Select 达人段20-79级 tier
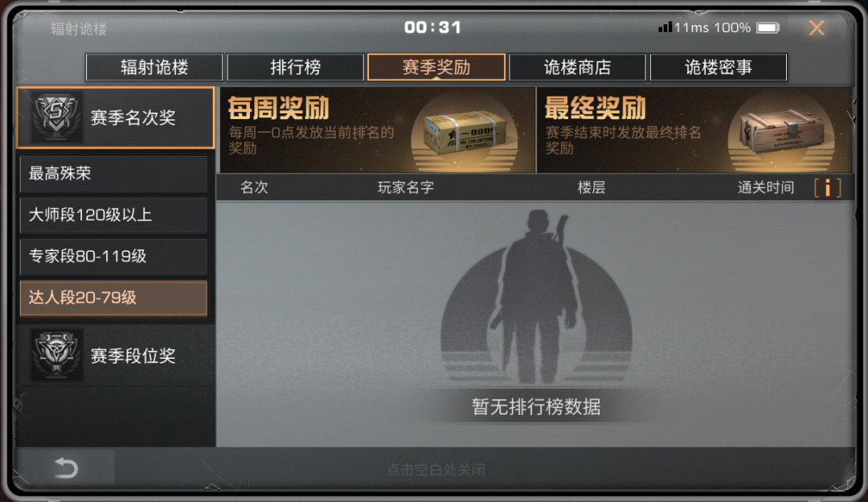The width and height of the screenshot is (868, 502). click(x=113, y=298)
